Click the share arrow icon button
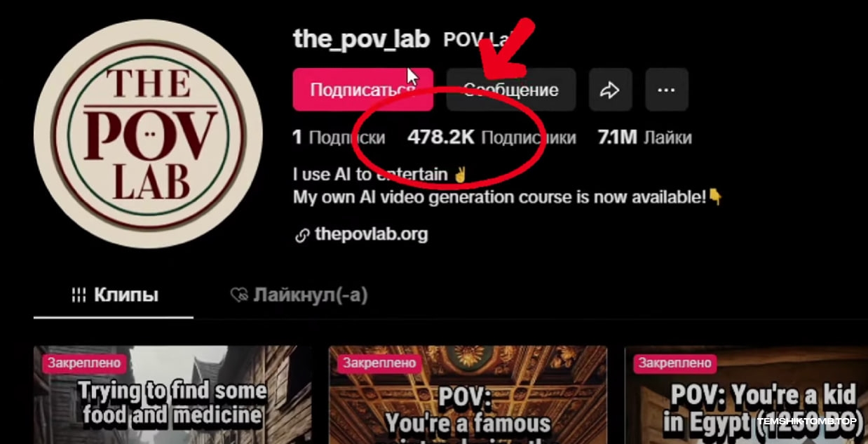The height and width of the screenshot is (444, 868). tap(610, 90)
